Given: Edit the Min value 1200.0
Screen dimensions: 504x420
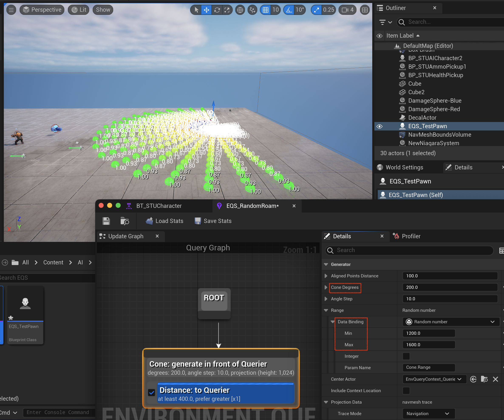Looking at the screenshot, I should (429, 333).
